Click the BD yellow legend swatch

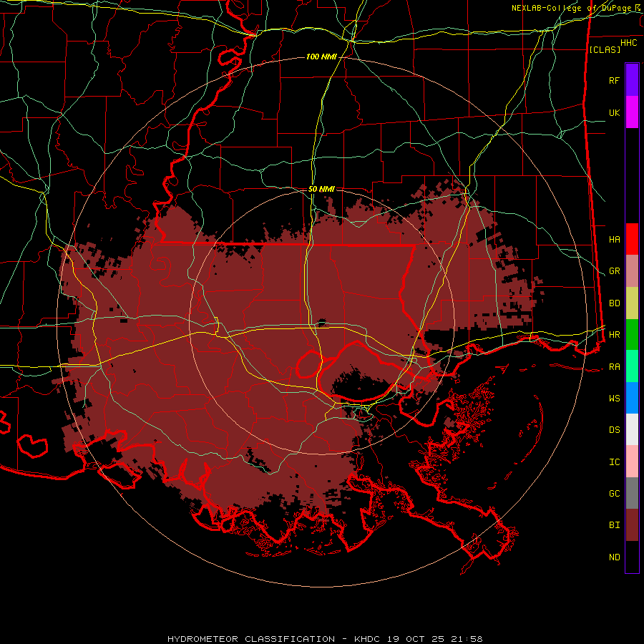[632, 303]
